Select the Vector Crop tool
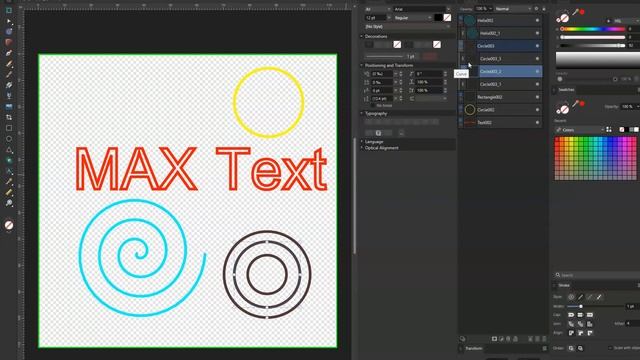The height and width of the screenshot is (360, 640). (9, 117)
